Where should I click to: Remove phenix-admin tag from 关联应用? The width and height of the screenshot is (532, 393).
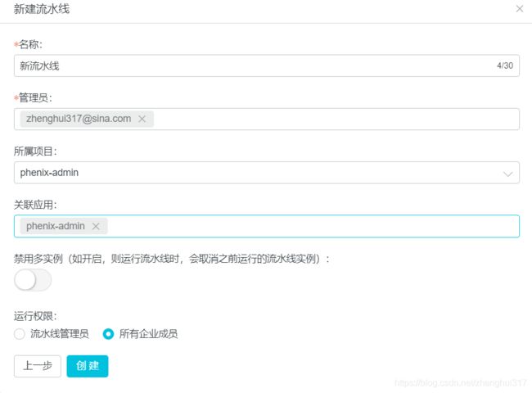coord(96,226)
